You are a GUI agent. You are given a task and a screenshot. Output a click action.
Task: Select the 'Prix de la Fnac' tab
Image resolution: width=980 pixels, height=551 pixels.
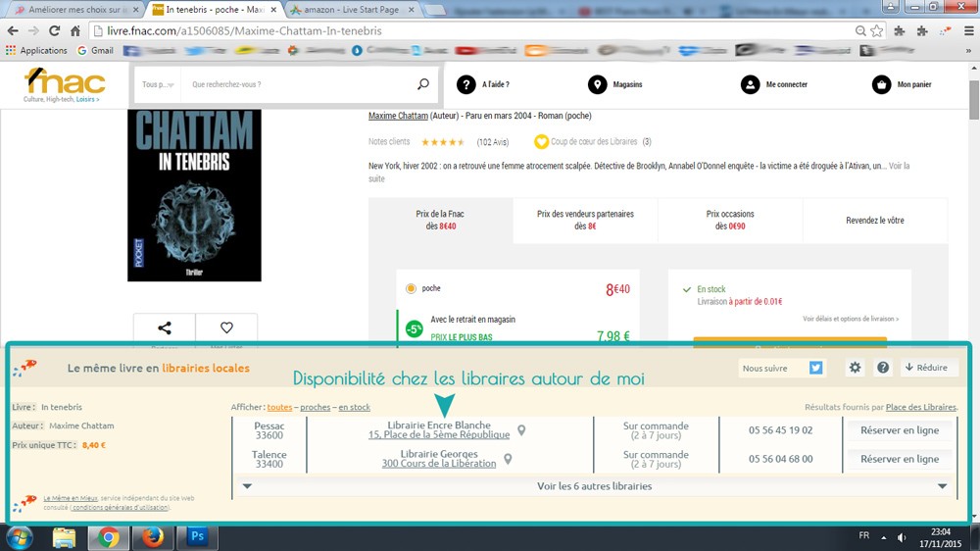[441, 221]
